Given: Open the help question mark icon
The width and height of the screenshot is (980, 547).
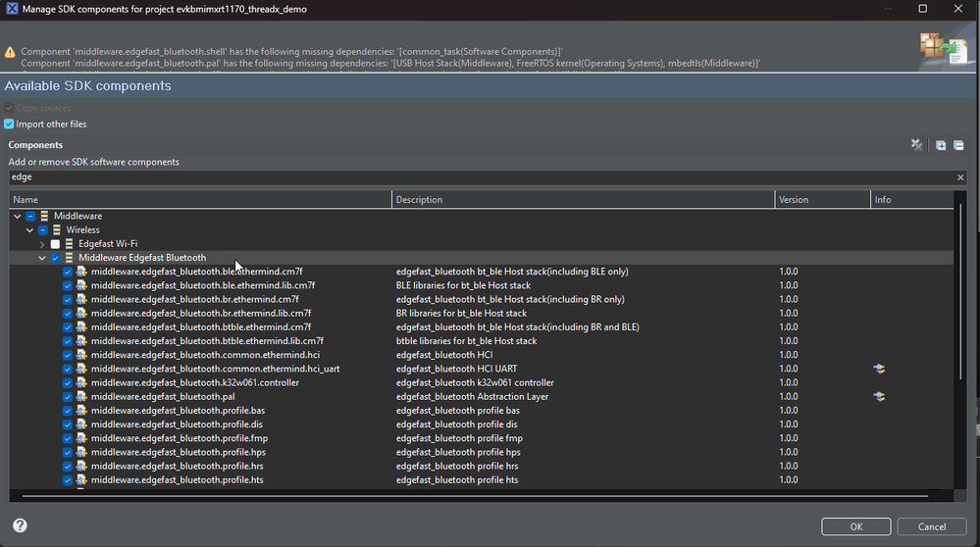Looking at the screenshot, I should click(20, 525).
